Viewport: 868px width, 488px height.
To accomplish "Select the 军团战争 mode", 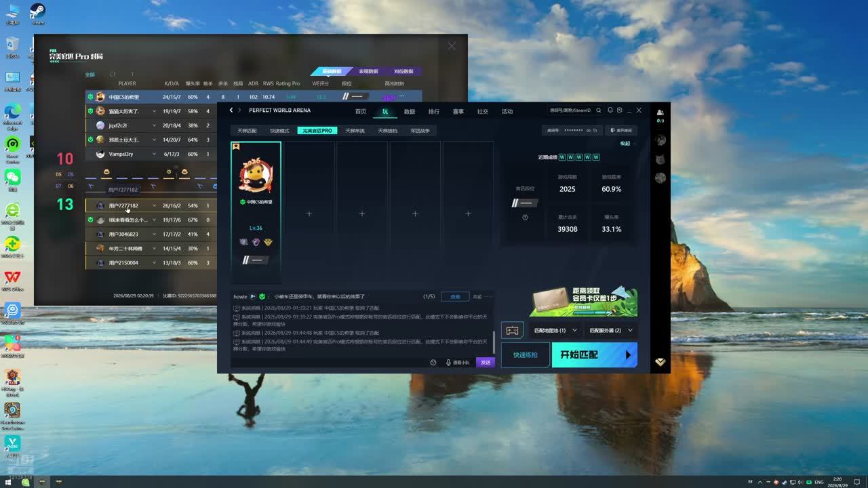I will click(x=420, y=130).
